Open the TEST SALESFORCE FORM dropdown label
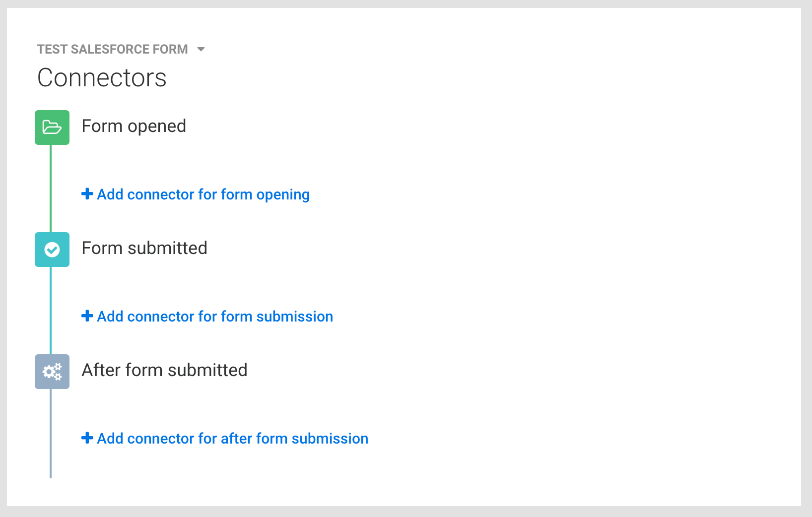This screenshot has width=812, height=517. click(113, 49)
